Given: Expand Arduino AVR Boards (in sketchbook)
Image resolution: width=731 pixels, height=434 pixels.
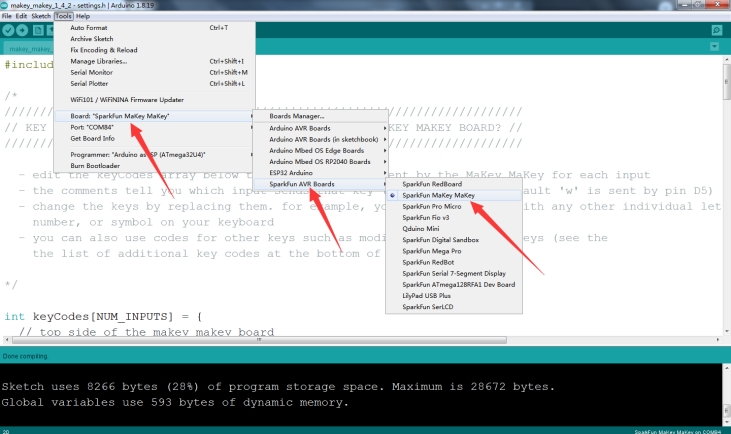Looking at the screenshot, I should (x=321, y=139).
